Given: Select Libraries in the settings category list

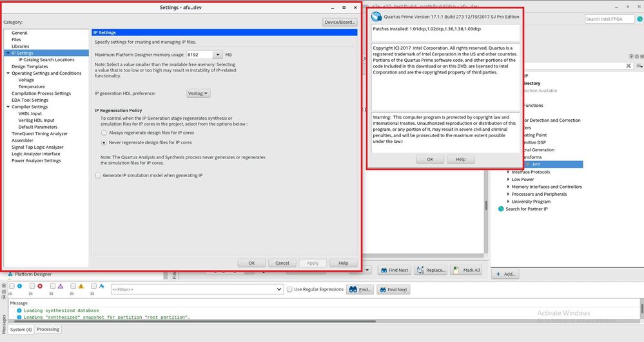Looking at the screenshot, I should tap(21, 46).
